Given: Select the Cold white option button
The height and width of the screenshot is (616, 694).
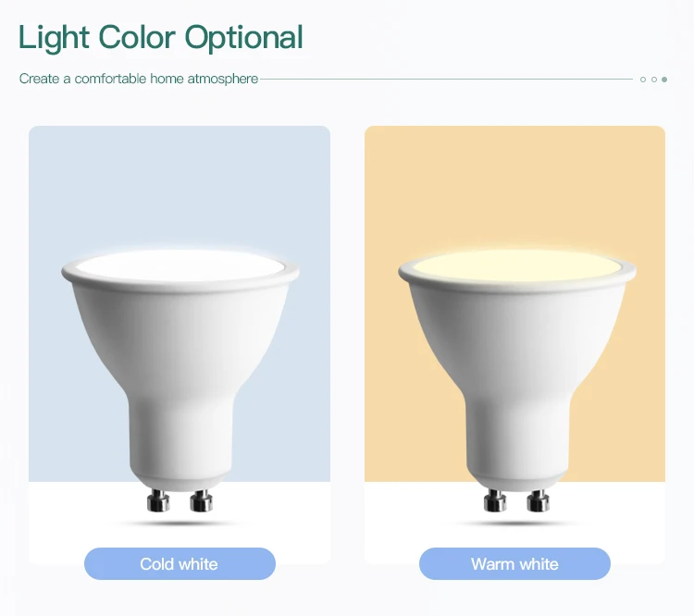Looking at the screenshot, I should coord(180,564).
